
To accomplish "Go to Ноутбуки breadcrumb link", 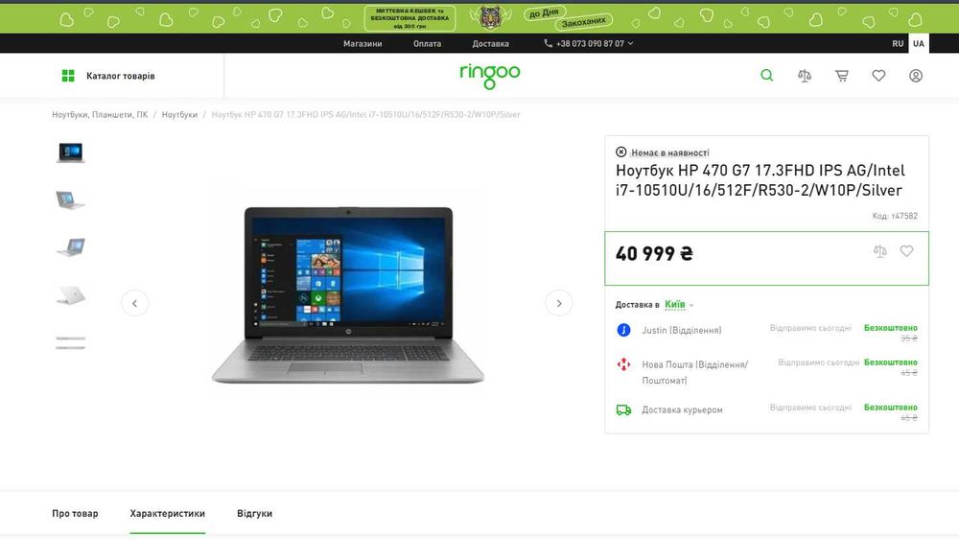I will (x=179, y=115).
